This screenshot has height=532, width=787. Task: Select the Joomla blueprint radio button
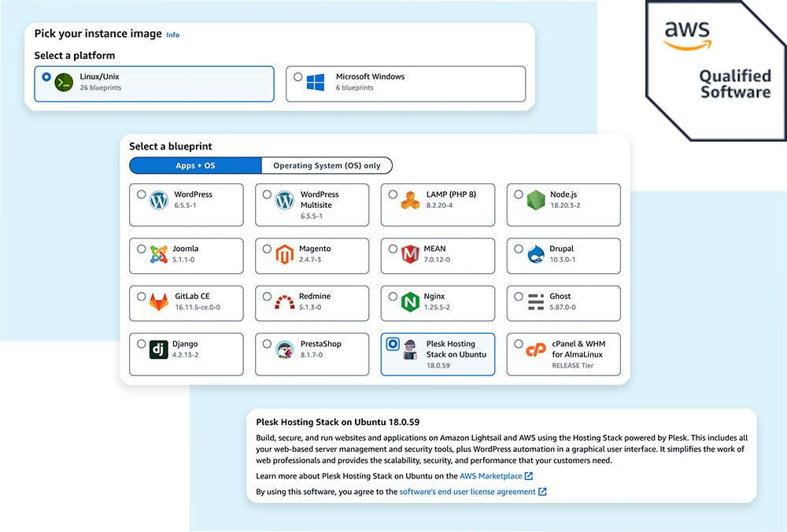pyautogui.click(x=142, y=249)
